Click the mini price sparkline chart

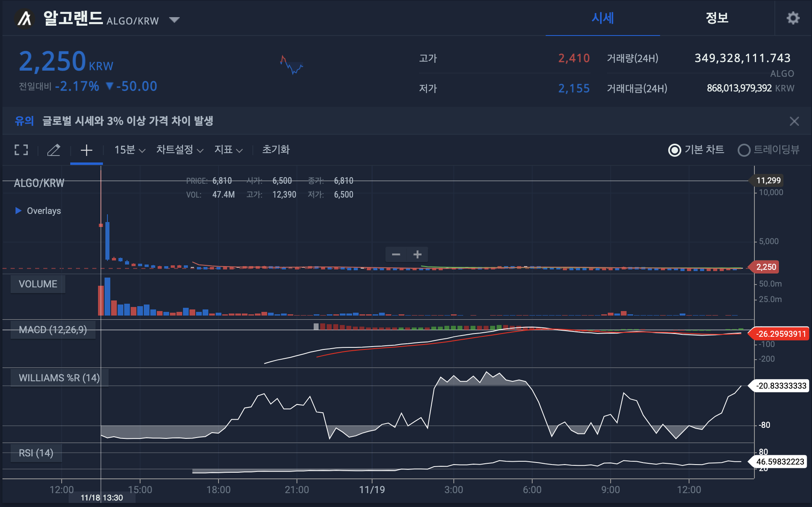pos(292,65)
